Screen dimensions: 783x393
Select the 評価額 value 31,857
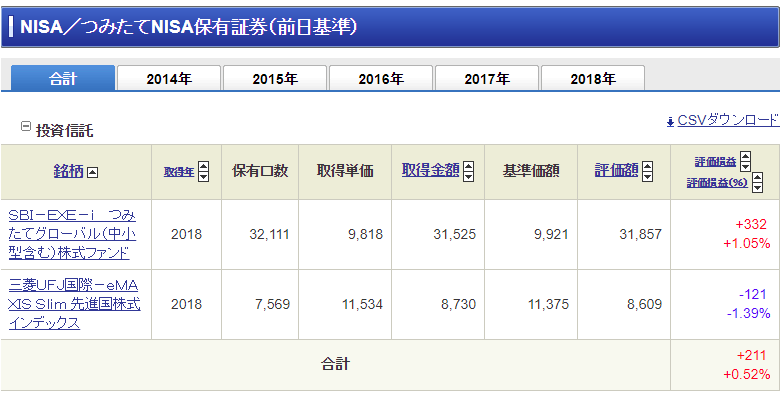pos(641,234)
